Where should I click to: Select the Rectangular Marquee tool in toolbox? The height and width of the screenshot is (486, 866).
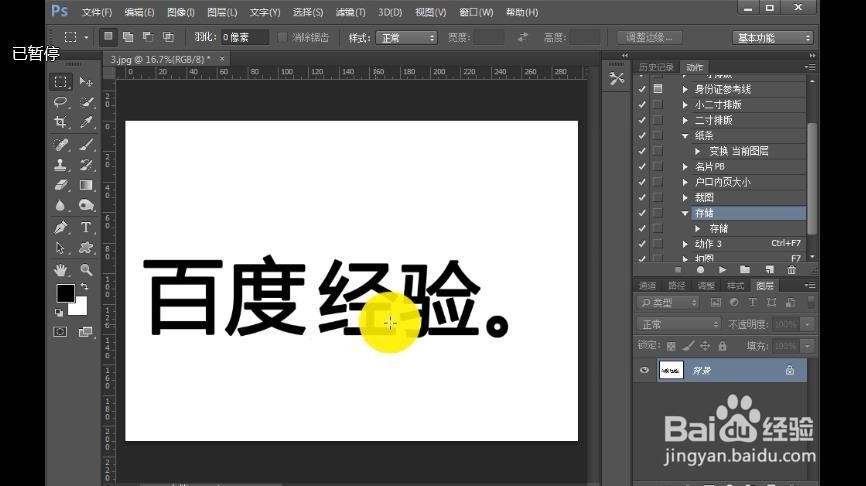pos(61,82)
